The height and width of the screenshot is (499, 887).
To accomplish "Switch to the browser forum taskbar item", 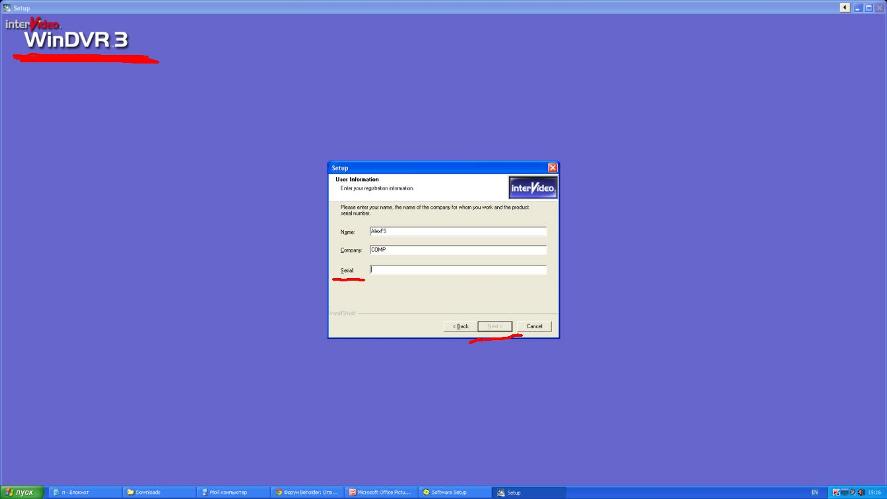I will coord(306,492).
